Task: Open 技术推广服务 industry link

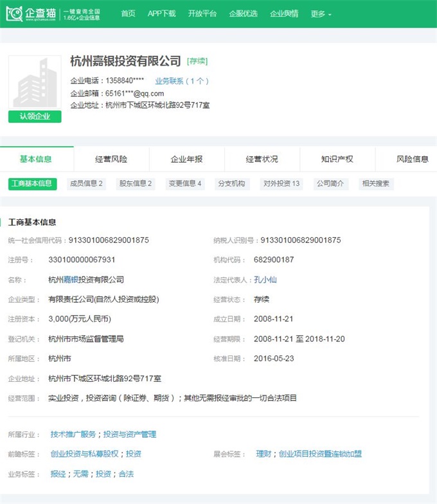Action: [73, 434]
